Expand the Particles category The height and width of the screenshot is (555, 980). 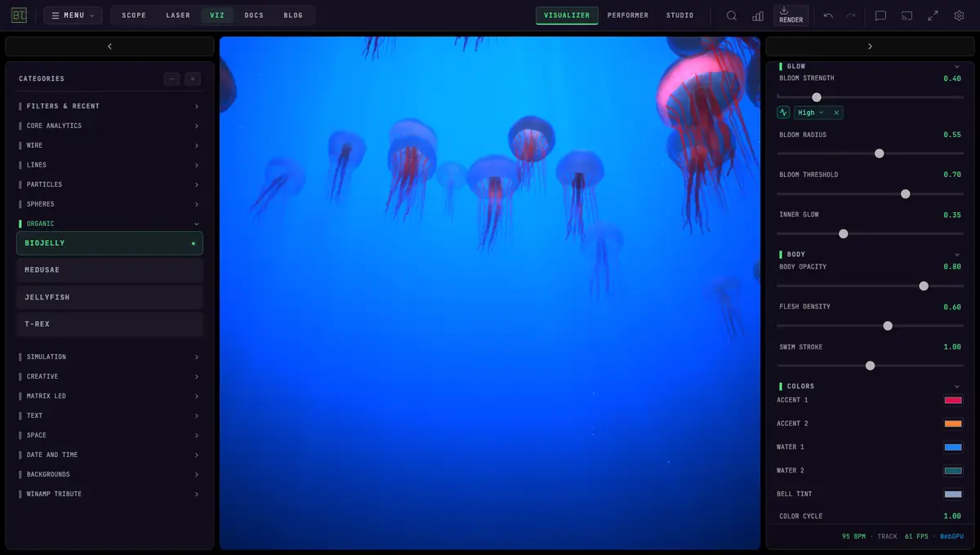109,184
